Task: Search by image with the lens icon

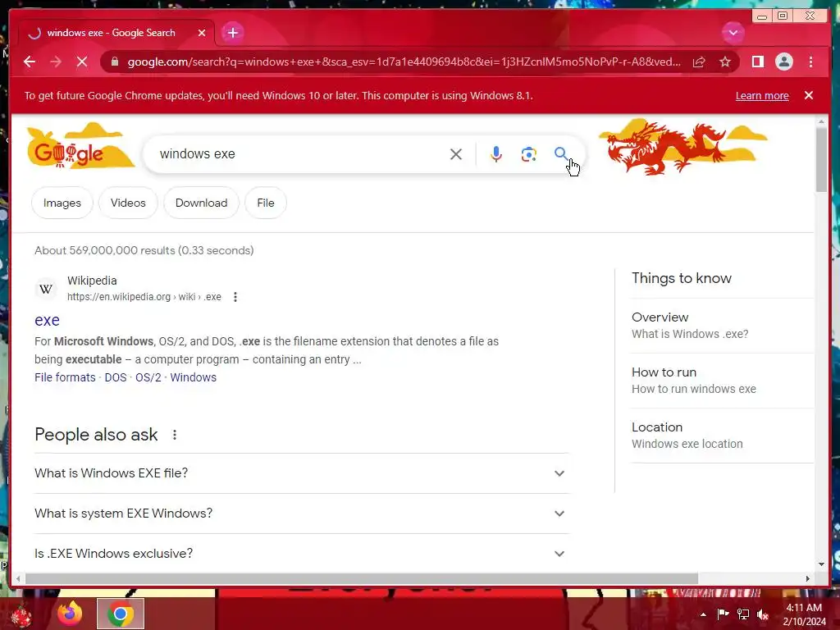Action: pyautogui.click(x=528, y=154)
